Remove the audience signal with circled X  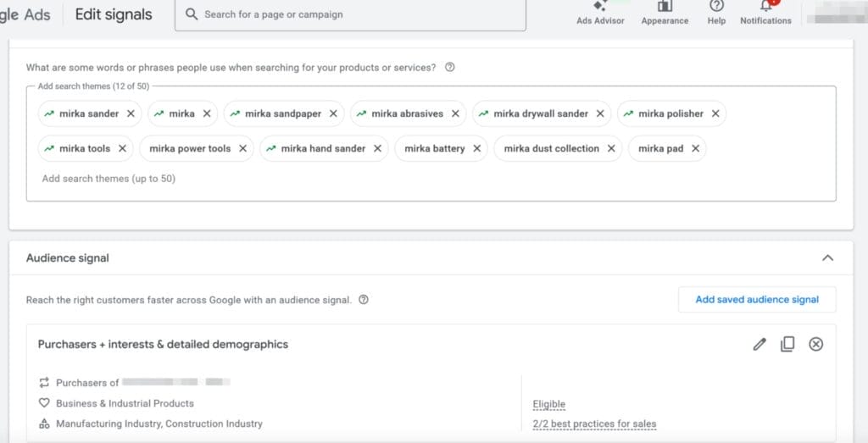(x=816, y=344)
